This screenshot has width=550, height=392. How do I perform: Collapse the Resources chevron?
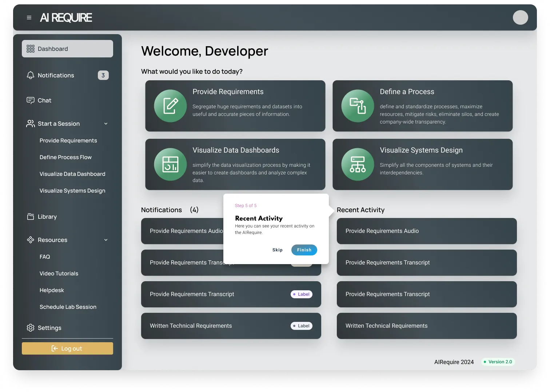tap(106, 240)
